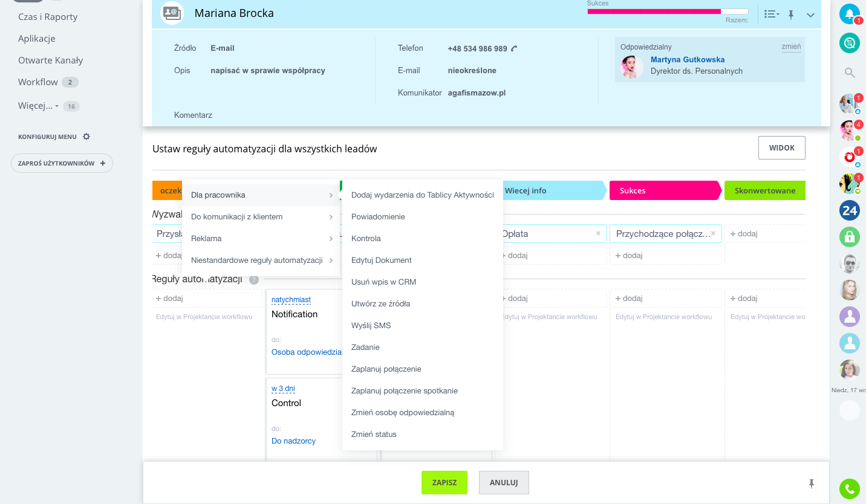The width and height of the screenshot is (866, 504).
Task: Open the green phone call button
Action: (x=850, y=489)
